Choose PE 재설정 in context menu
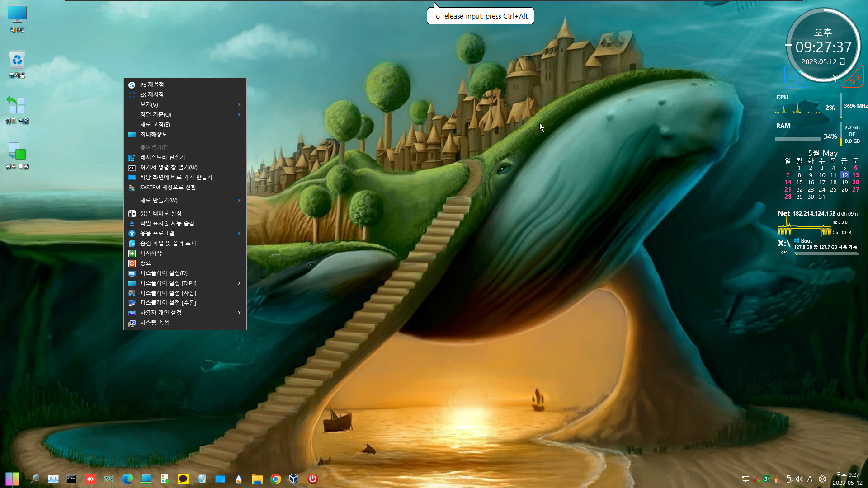Viewport: 868px width, 488px height. pyautogui.click(x=185, y=84)
